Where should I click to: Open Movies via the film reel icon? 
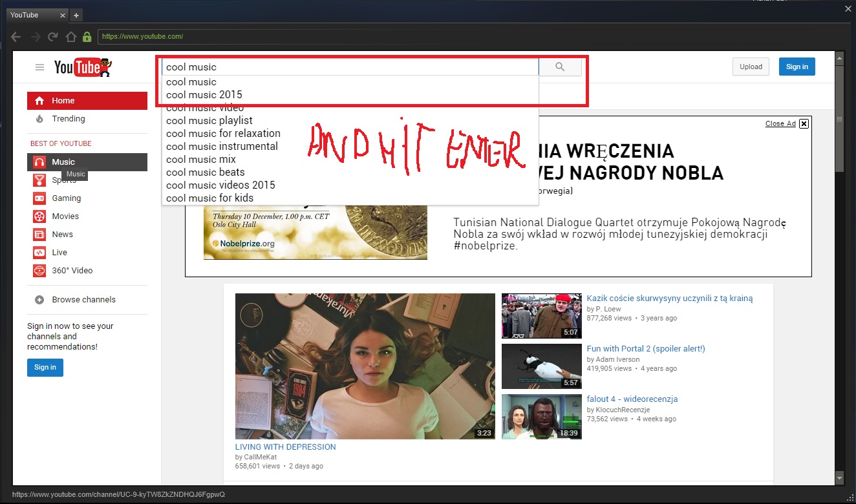(39, 216)
